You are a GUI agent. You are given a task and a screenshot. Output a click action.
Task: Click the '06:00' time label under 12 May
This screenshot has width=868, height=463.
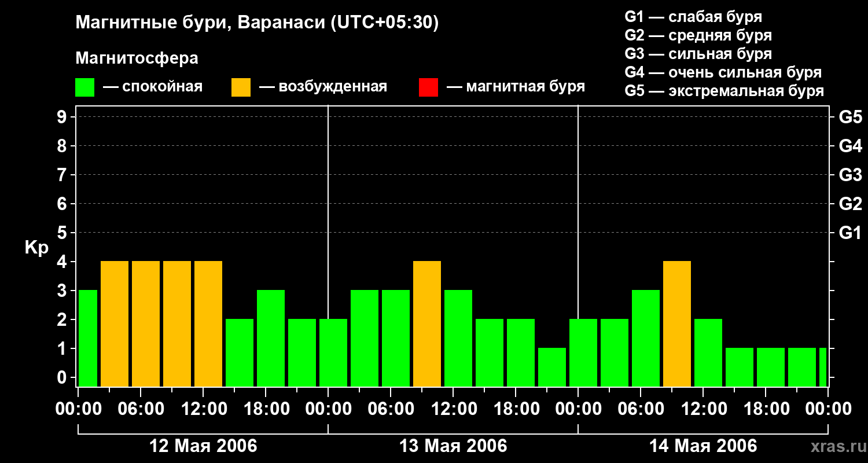point(141,409)
